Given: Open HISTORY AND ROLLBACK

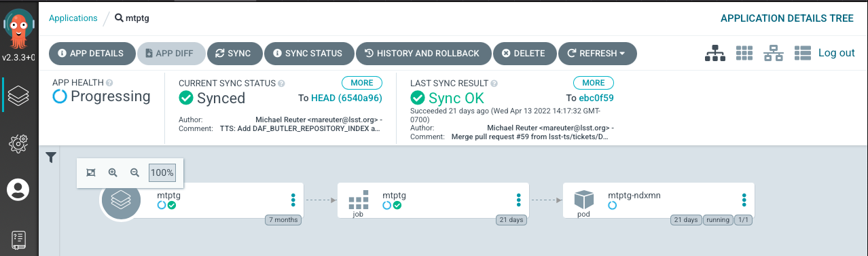Looking at the screenshot, I should [422, 54].
